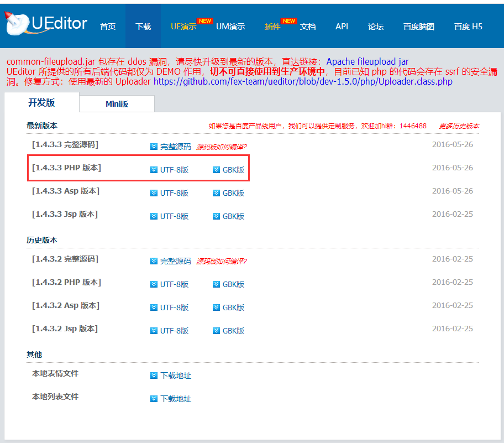Click download icon for 1.4.3.3 PHP GBK版

coord(216,170)
